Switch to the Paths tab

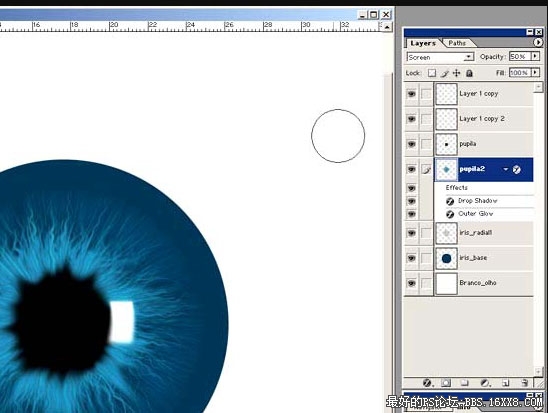(457, 43)
